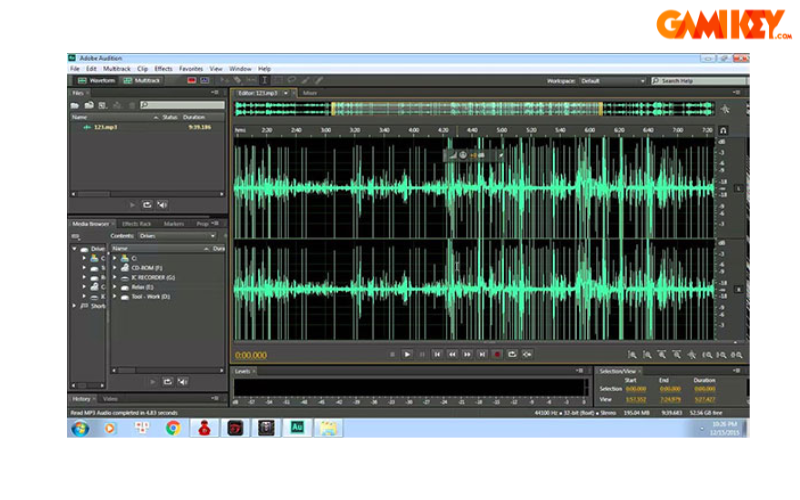Switch to Waveform view
The width and height of the screenshot is (800, 500).
pos(97,81)
